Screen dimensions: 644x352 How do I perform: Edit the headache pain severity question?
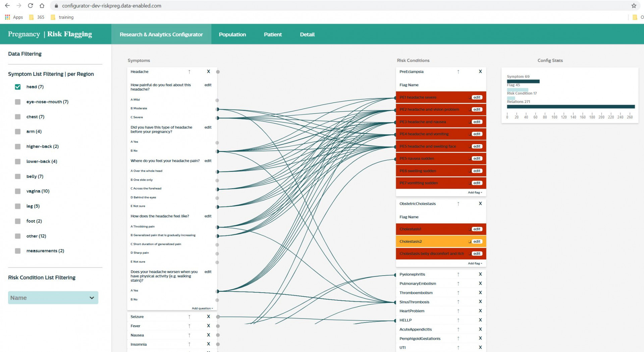coord(208,85)
